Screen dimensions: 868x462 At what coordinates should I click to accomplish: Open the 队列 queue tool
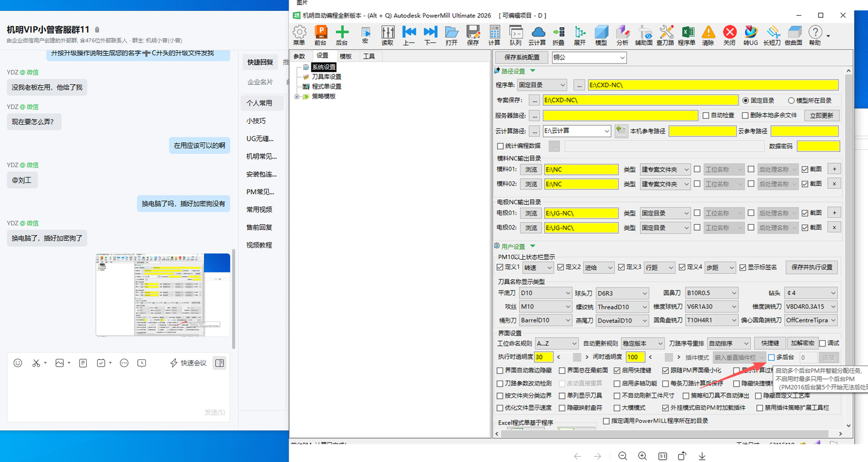tap(516, 35)
